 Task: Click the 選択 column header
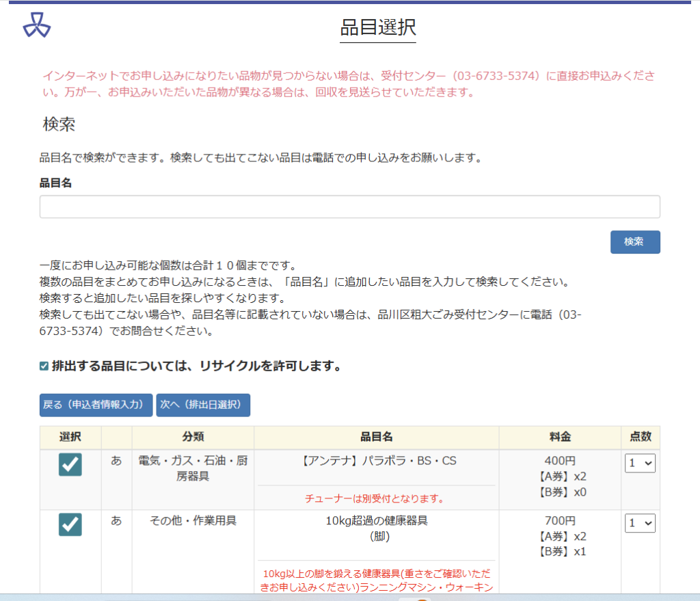tap(70, 437)
